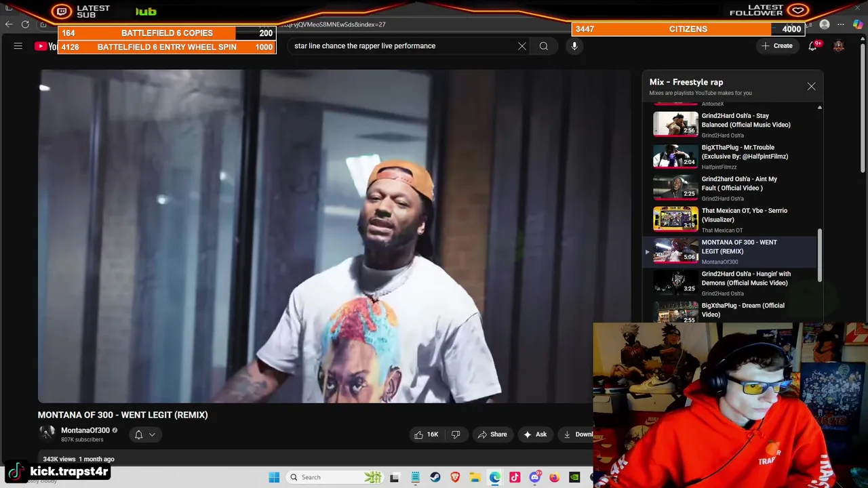Download the video
Image resolution: width=868 pixels, height=488 pixels.
(577, 434)
